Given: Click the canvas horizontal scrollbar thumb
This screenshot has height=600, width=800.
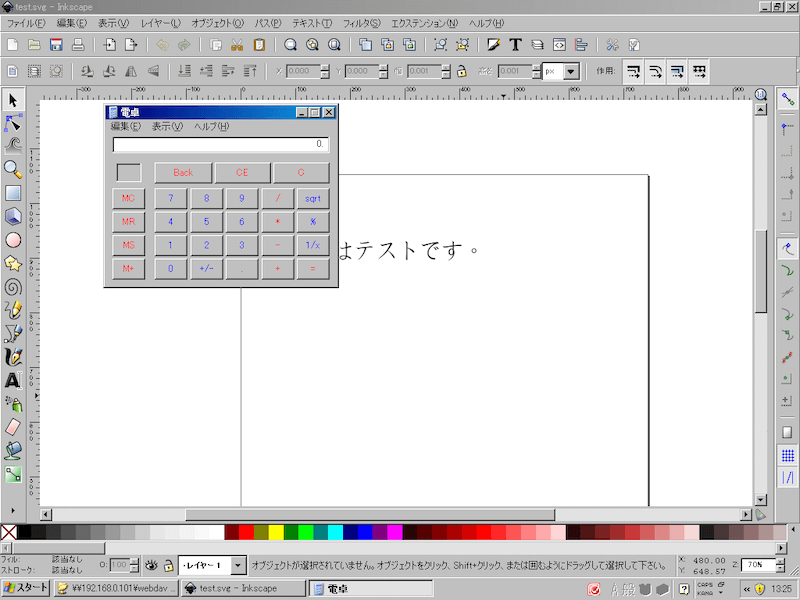Looking at the screenshot, I should click(370, 514).
